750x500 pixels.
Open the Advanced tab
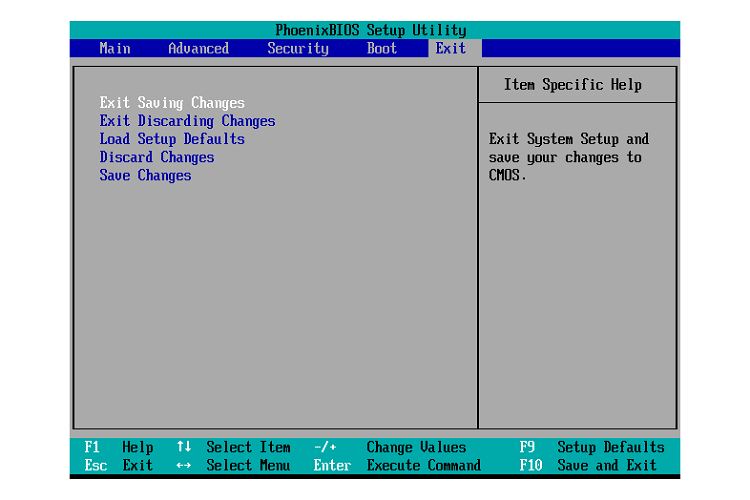[x=198, y=48]
